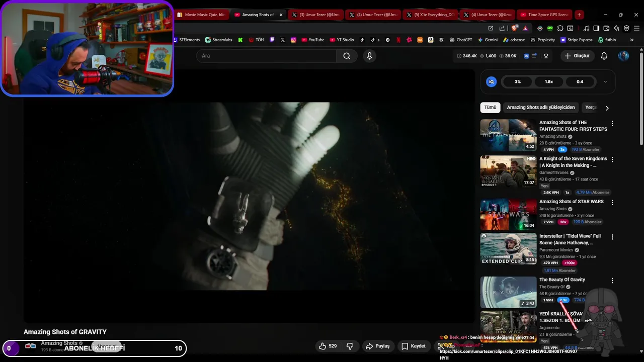This screenshot has height=362, width=644.
Task: Open the Gemini bookmark
Action: pos(488,40)
